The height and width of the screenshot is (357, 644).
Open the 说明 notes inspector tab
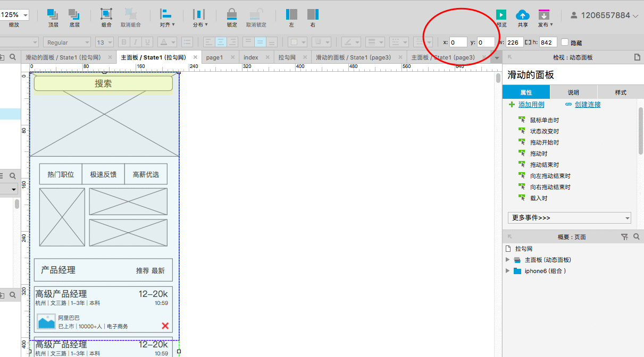[573, 92]
